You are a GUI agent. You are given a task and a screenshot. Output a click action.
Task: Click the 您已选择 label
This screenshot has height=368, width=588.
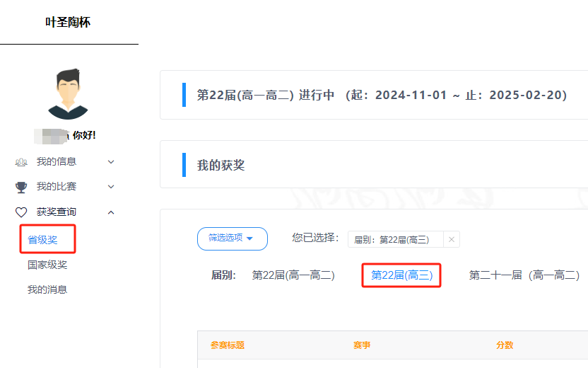pyautogui.click(x=315, y=238)
